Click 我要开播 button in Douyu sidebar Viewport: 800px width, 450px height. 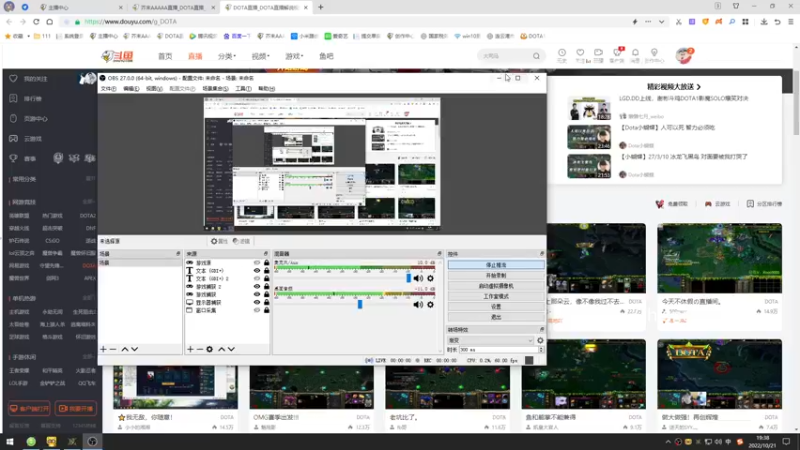point(76,409)
